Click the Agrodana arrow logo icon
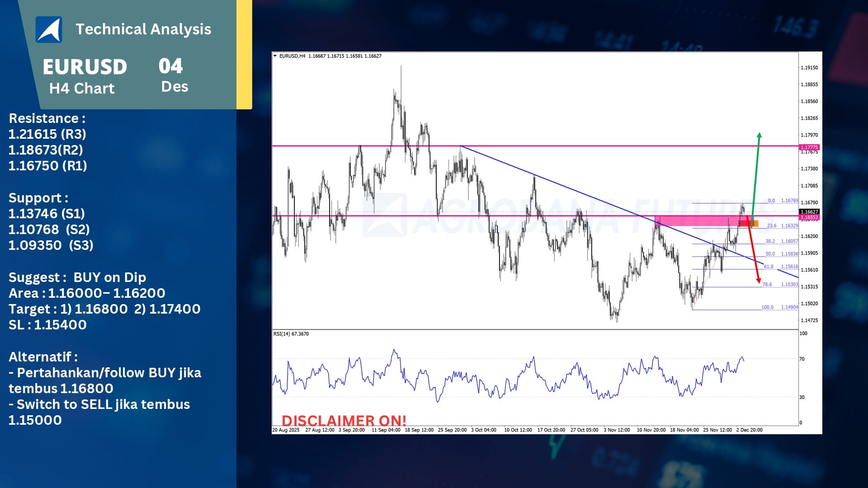 (x=49, y=30)
